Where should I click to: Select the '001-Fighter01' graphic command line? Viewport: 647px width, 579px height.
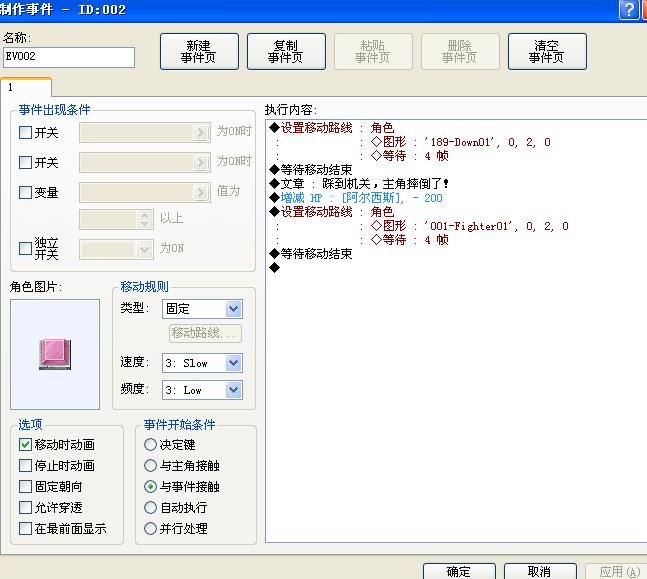(x=469, y=226)
